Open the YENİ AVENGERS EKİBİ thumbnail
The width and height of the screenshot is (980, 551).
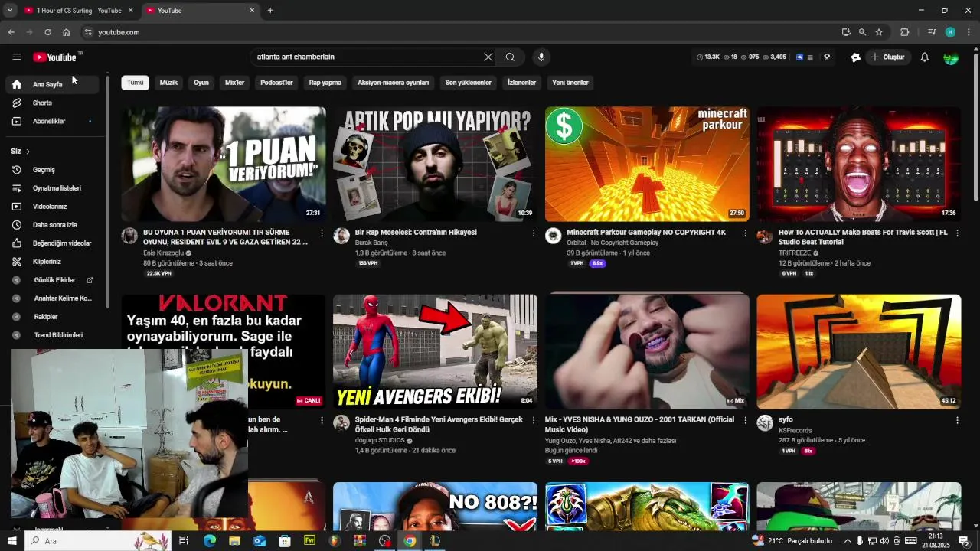[x=435, y=352]
